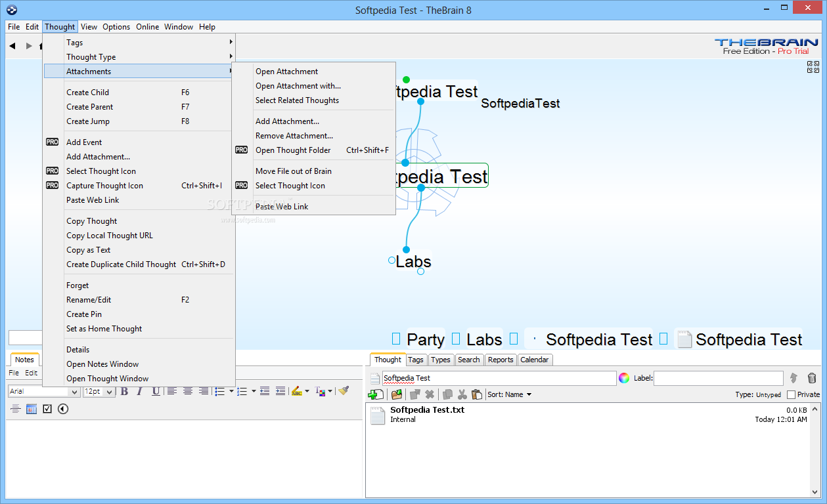Click the Bold formatting icon
Image resolution: width=827 pixels, height=504 pixels.
[123, 391]
